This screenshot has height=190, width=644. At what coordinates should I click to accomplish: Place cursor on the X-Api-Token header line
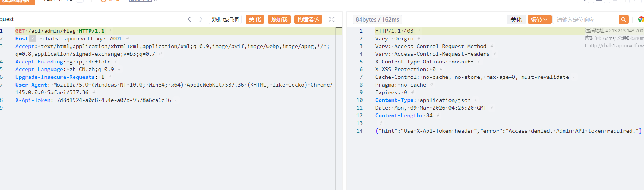(93, 100)
